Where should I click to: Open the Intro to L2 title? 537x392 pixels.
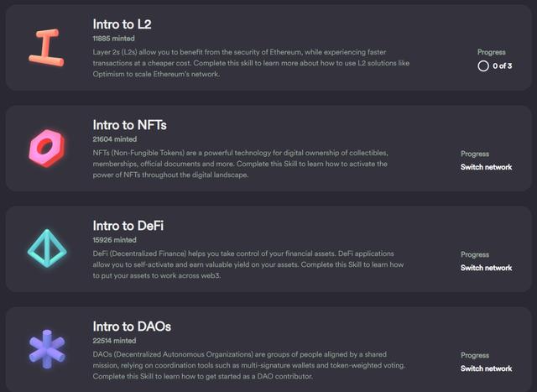coord(123,24)
